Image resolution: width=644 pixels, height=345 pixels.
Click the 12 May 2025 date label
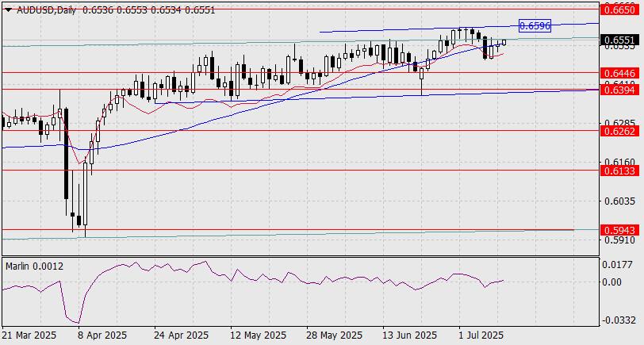[258, 335]
